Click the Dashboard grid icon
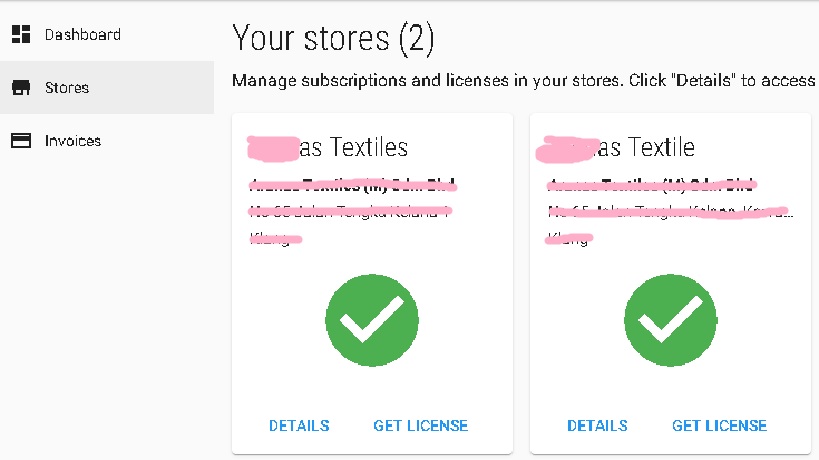Viewport: 819px width, 460px height. (x=20, y=35)
